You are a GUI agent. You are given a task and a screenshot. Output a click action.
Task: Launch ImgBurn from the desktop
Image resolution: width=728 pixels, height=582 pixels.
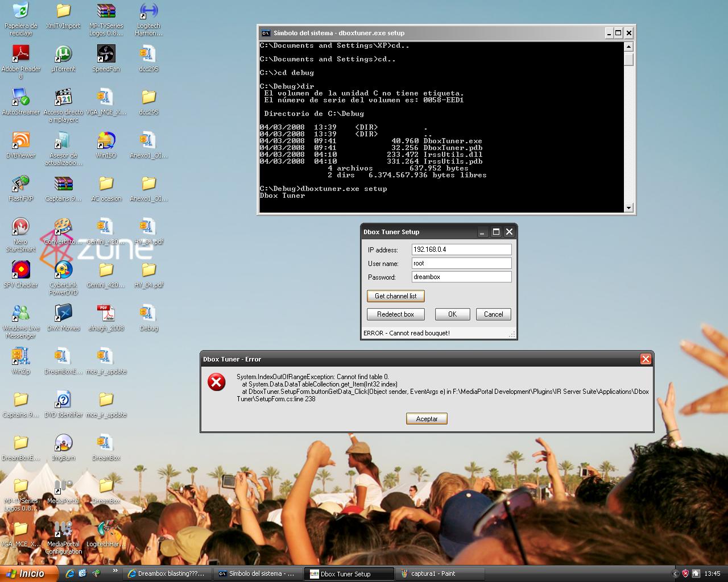[63, 443]
